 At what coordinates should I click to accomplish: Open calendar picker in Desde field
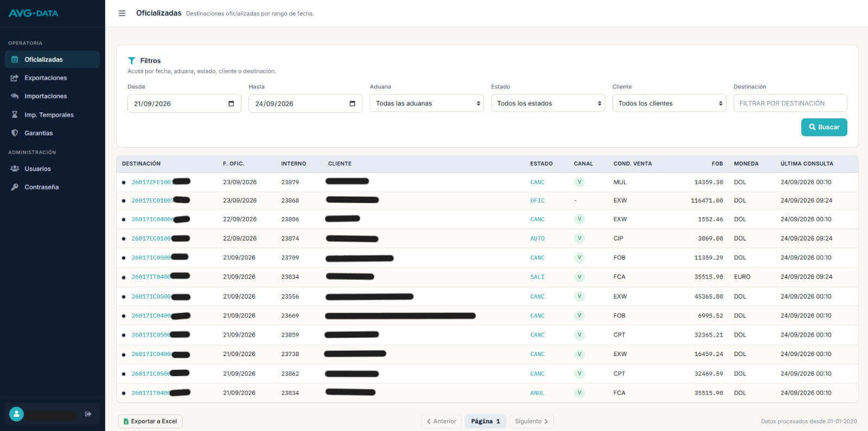231,104
